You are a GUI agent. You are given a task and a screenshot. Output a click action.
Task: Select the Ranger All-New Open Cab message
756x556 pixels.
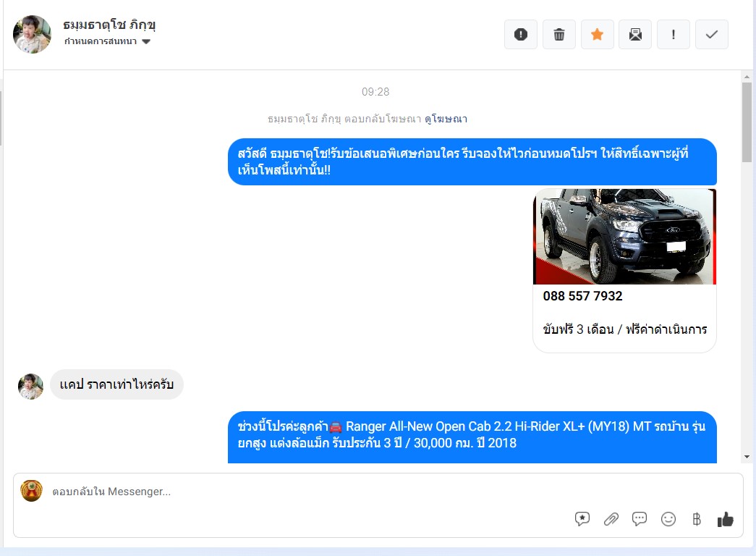(472, 437)
